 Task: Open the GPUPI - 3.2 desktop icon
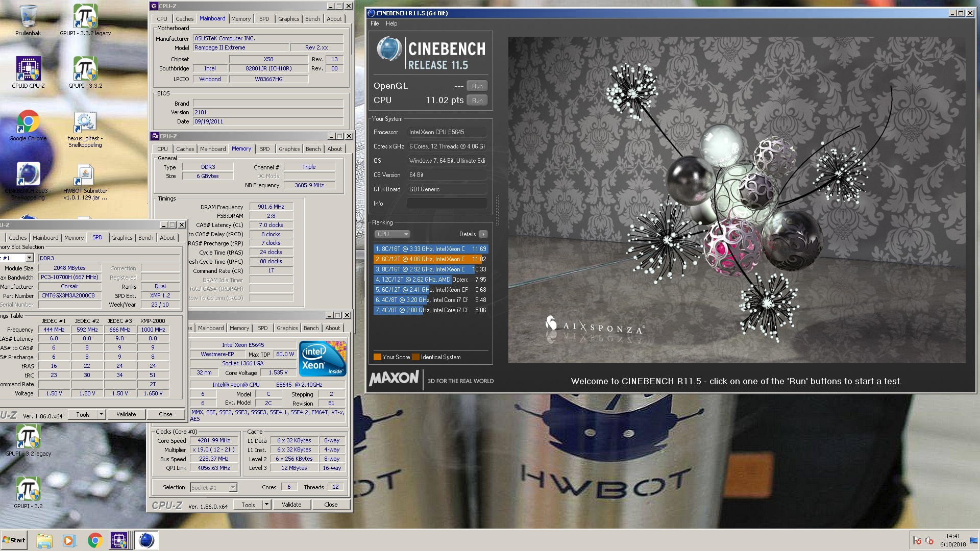pyautogui.click(x=28, y=493)
